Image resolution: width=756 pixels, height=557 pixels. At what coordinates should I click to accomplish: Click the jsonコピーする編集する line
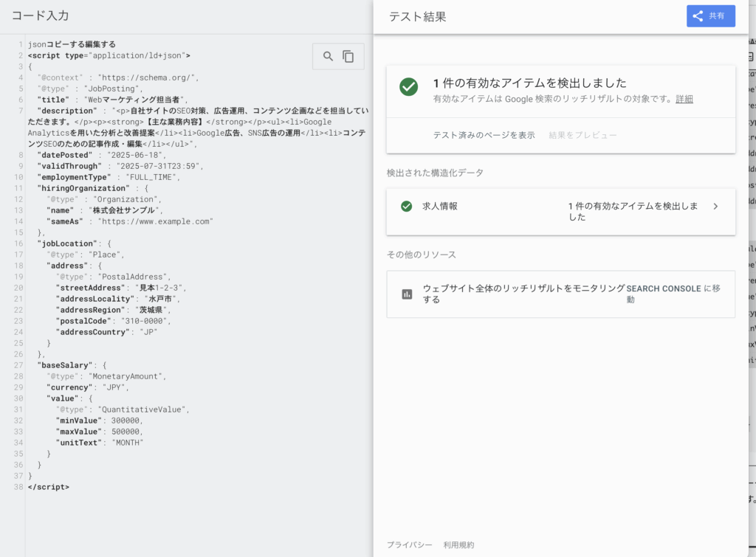pos(72,44)
